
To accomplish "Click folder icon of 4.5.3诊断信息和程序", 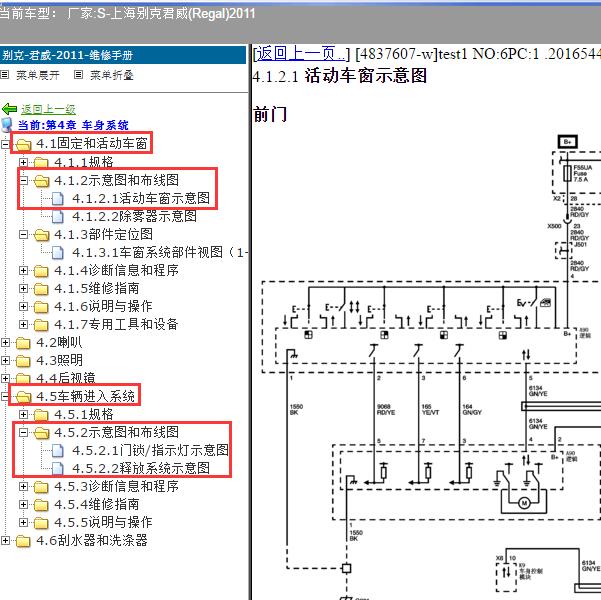I will click(x=41, y=487).
